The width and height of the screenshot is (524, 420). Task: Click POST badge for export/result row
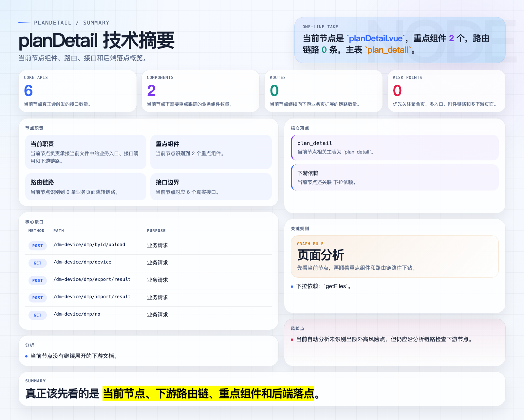click(38, 281)
